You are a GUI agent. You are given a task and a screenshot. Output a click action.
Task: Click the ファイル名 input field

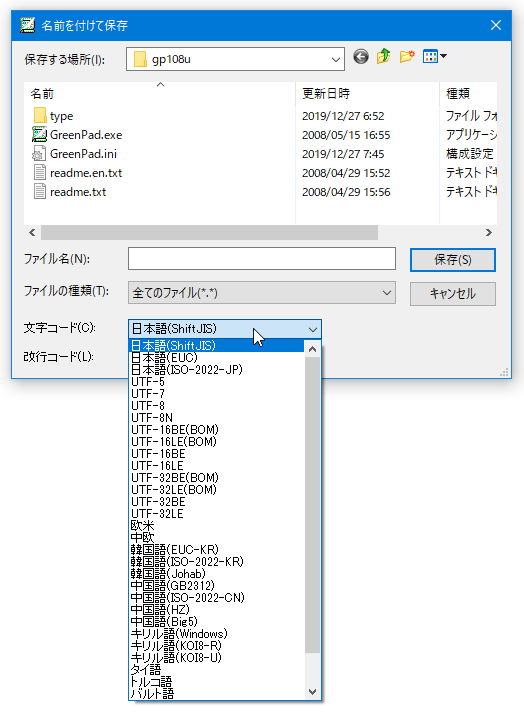(x=262, y=259)
